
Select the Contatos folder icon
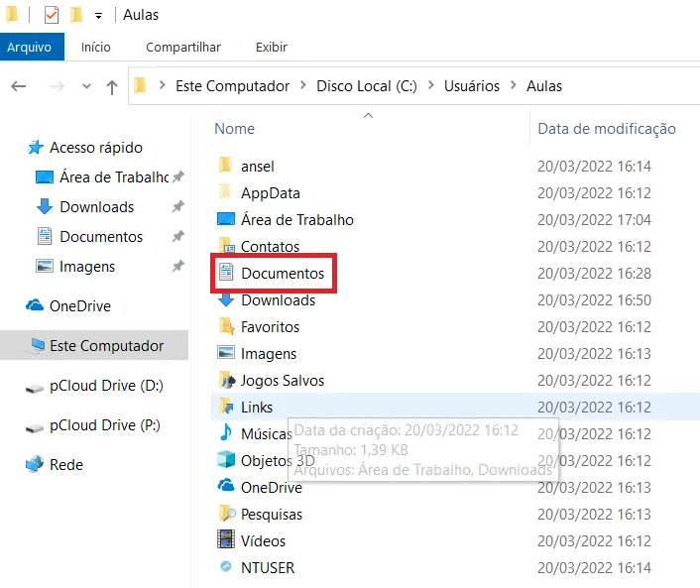(x=226, y=246)
